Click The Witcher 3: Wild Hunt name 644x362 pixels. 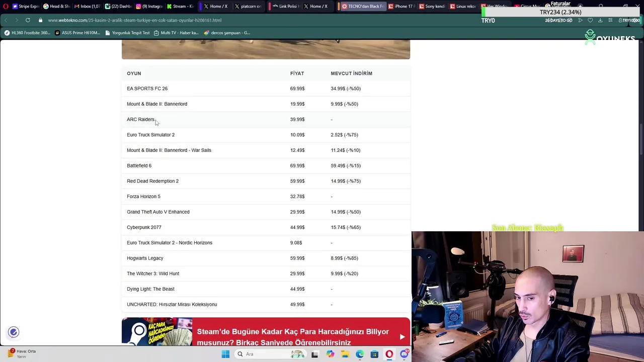click(153, 274)
